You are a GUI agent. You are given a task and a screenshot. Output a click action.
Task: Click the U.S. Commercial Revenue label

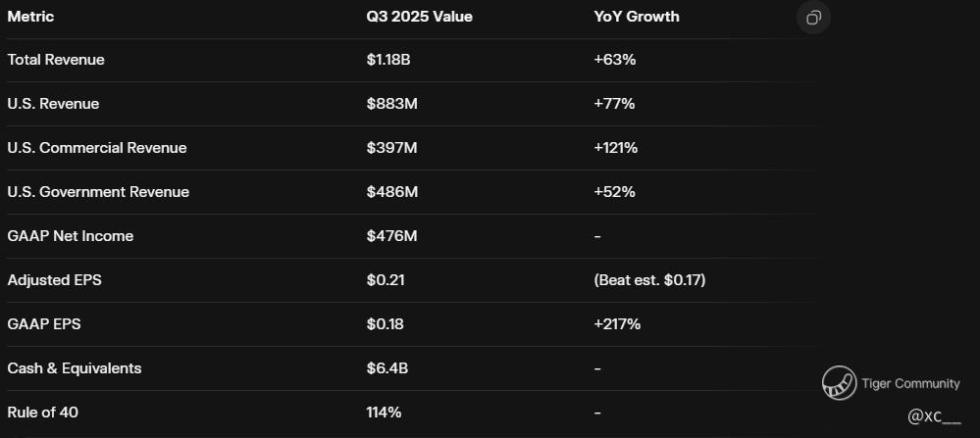pyautogui.click(x=97, y=148)
